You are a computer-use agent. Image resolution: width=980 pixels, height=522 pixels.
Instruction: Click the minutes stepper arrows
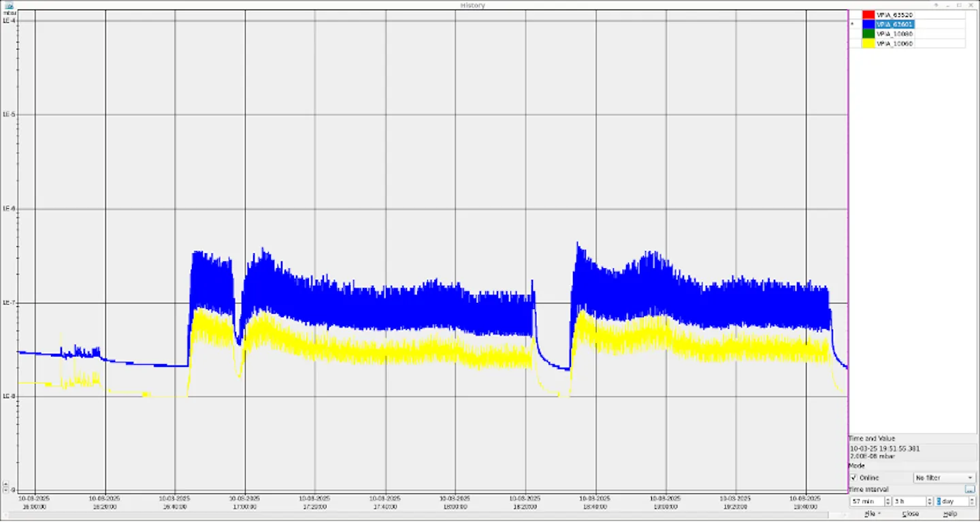(x=887, y=501)
